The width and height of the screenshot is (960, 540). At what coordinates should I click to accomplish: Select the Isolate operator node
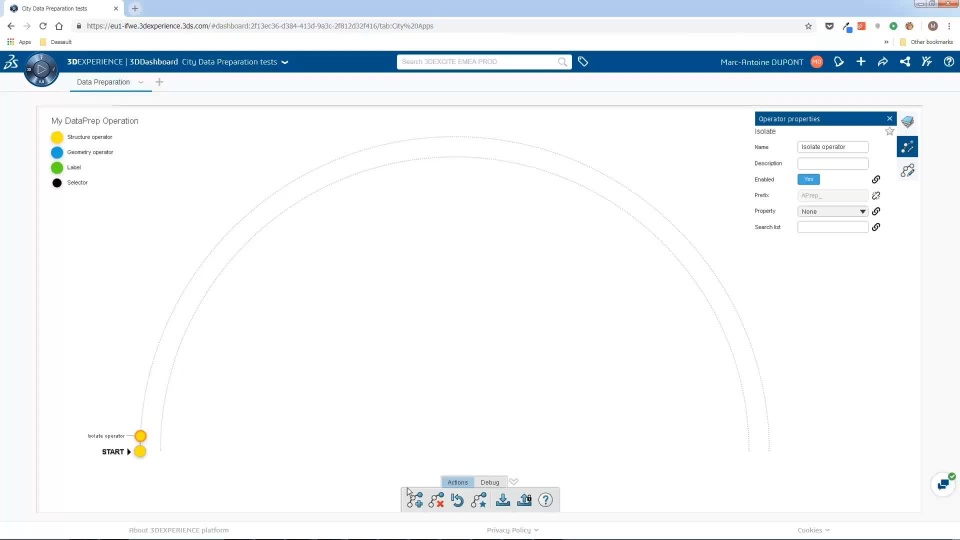pos(140,436)
